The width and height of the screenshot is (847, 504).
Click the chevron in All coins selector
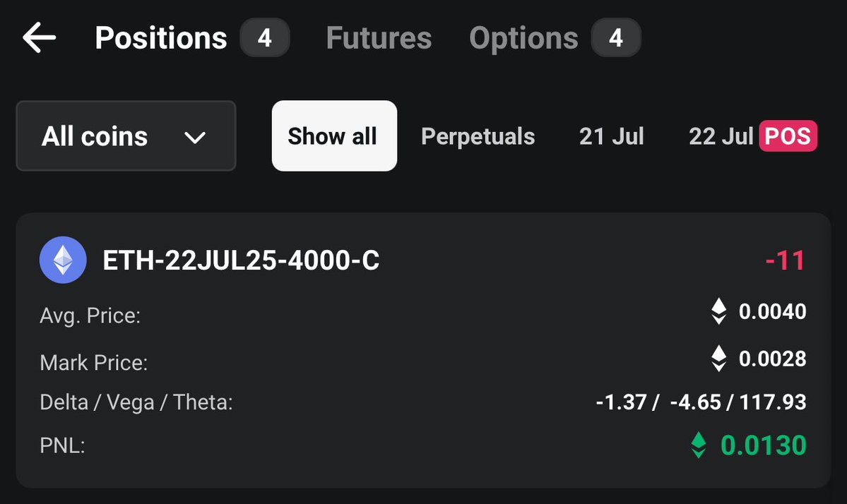tap(194, 138)
